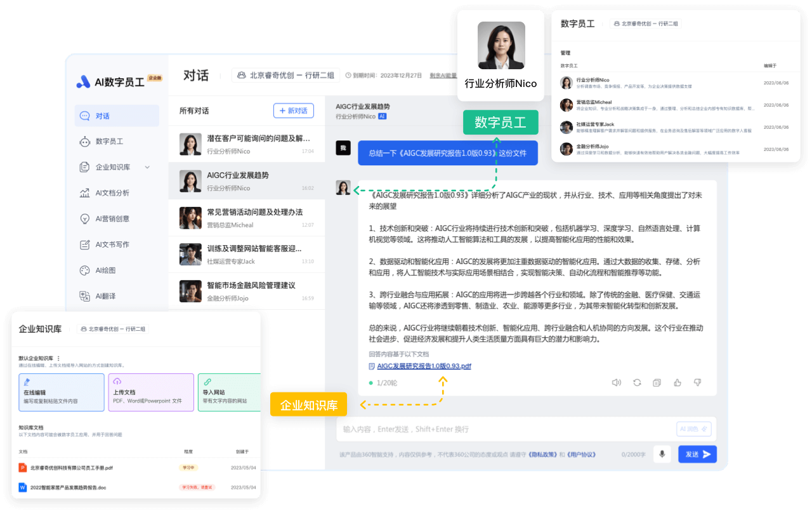Viewport: 812px width, 513px height.
Task: Select 行业分析师Nico in the 数字员工 list
Action: point(675,83)
